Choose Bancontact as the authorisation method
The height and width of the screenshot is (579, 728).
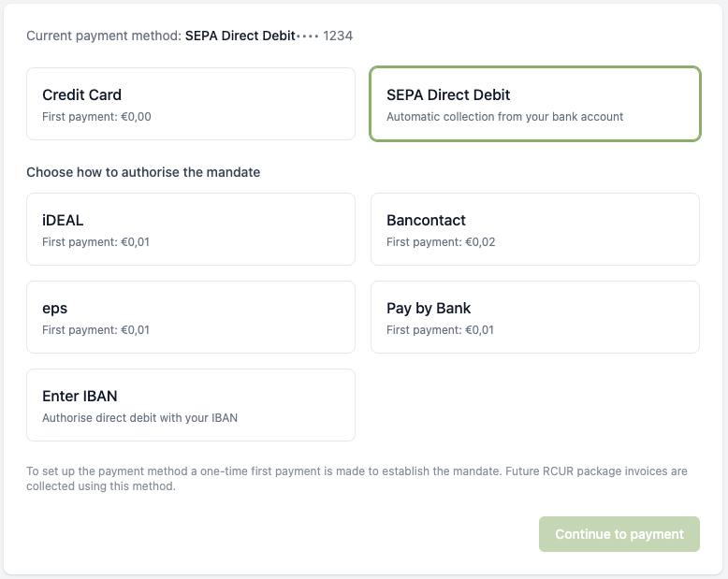coord(535,229)
